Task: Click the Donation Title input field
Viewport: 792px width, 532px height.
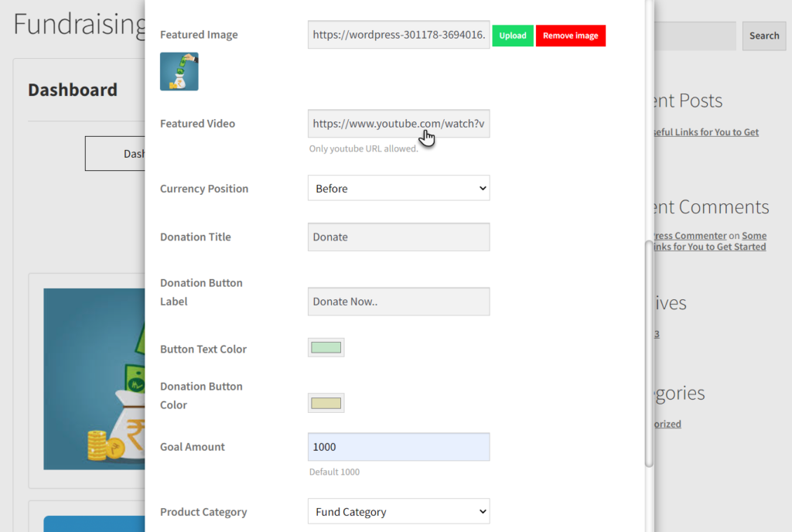Action: [398, 237]
